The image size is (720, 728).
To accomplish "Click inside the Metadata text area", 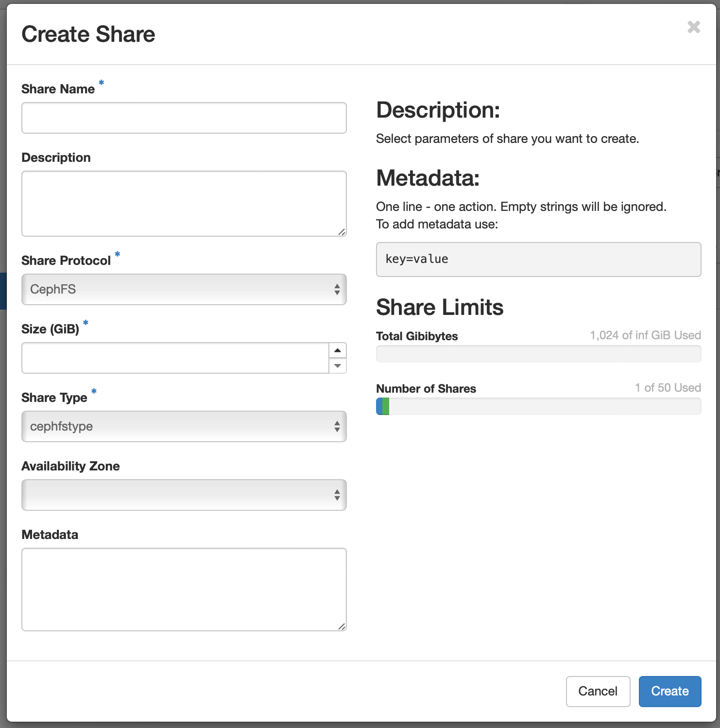I will click(x=184, y=589).
